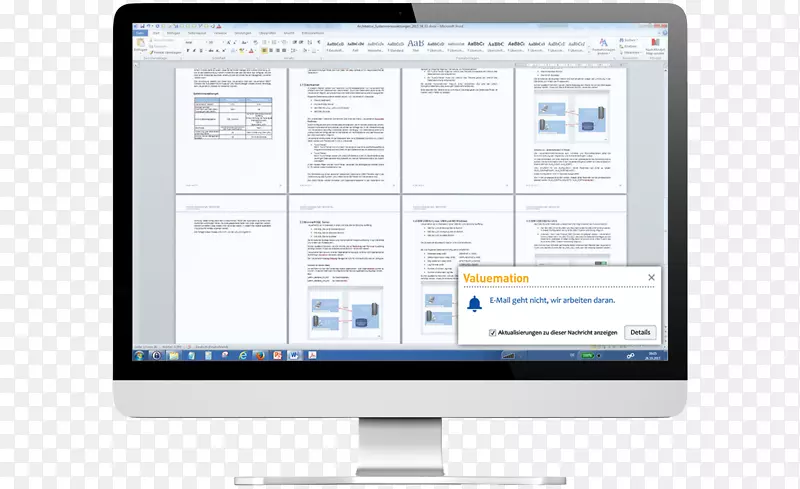Click the server diagram on the bottom-row second page
The height and width of the screenshot is (489, 800).
(x=345, y=313)
